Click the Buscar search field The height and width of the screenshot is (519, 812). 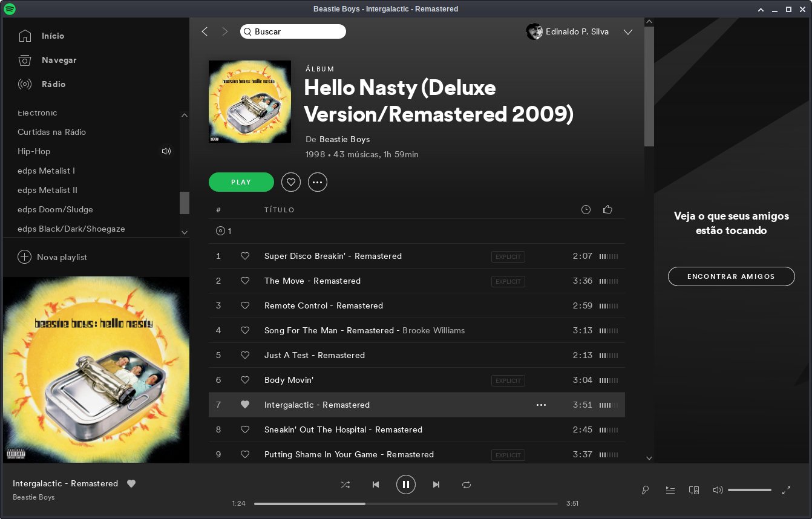tap(293, 31)
